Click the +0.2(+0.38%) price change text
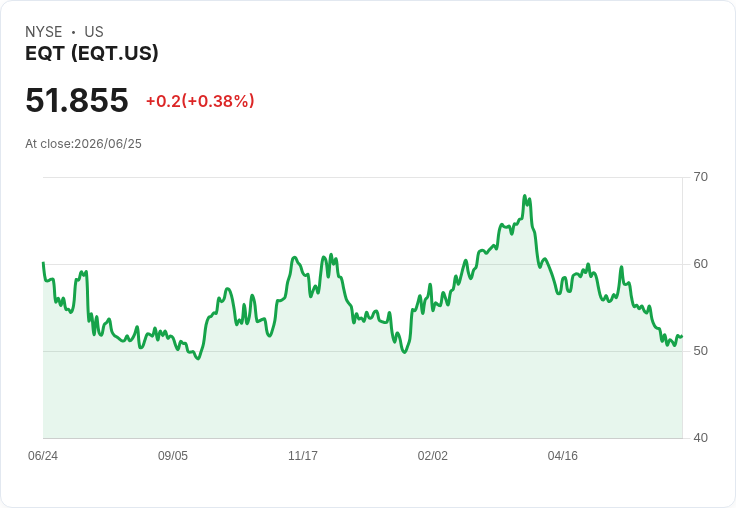Image resolution: width=736 pixels, height=508 pixels. [200, 101]
